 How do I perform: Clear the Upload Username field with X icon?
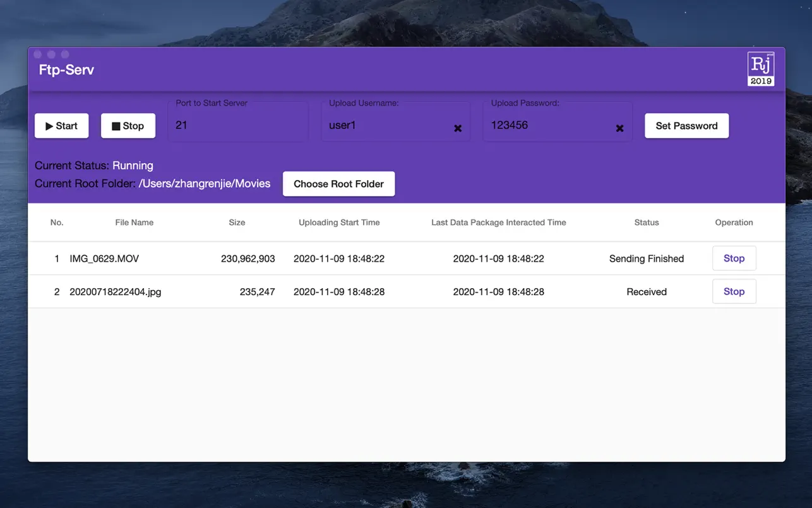458,128
